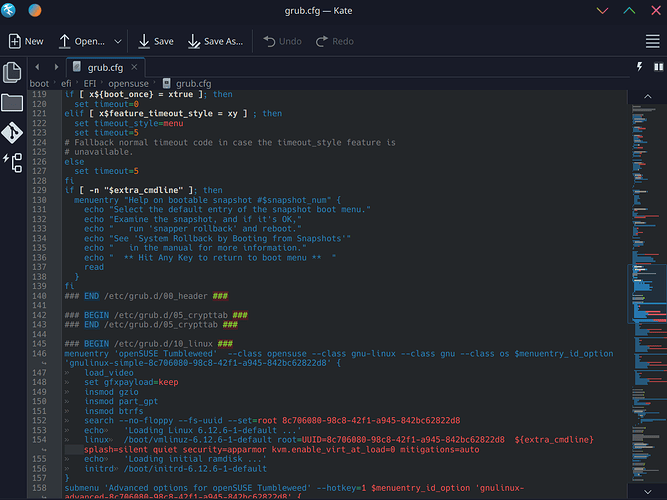Save the current grub.cfg file
This screenshot has width=667, height=500.
[x=156, y=41]
